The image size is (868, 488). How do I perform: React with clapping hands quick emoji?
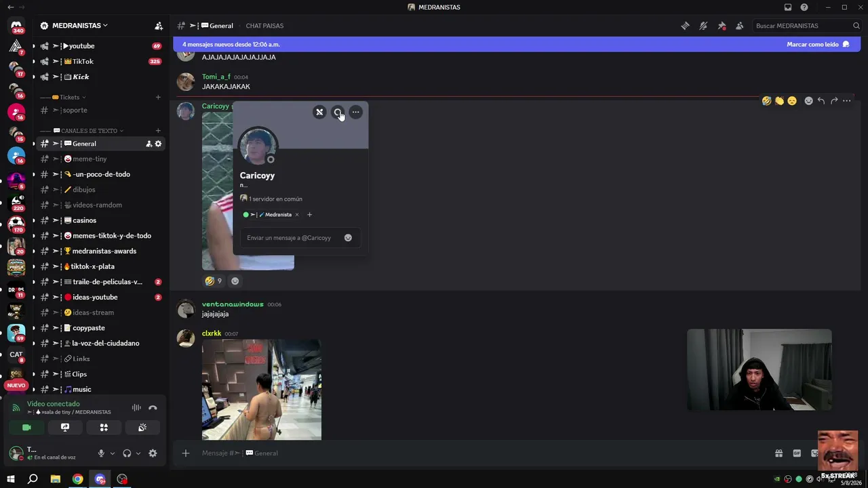pyautogui.click(x=779, y=101)
